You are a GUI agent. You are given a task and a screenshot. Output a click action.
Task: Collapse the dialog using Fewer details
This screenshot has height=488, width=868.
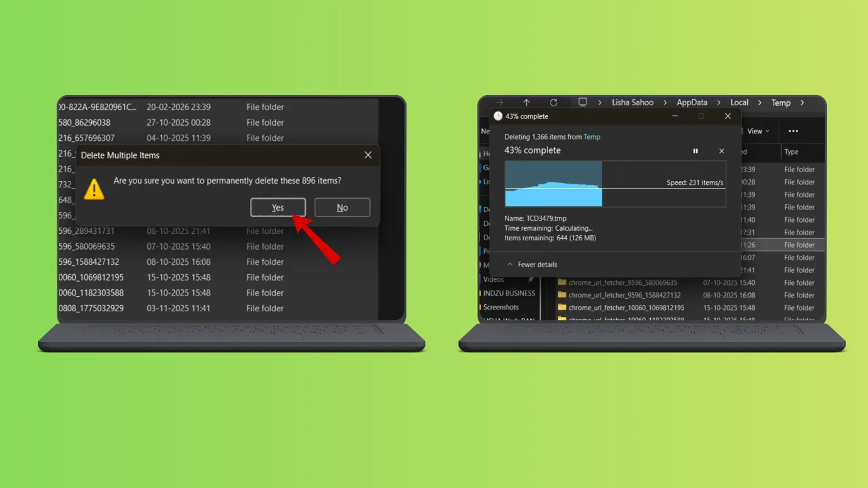(x=532, y=265)
